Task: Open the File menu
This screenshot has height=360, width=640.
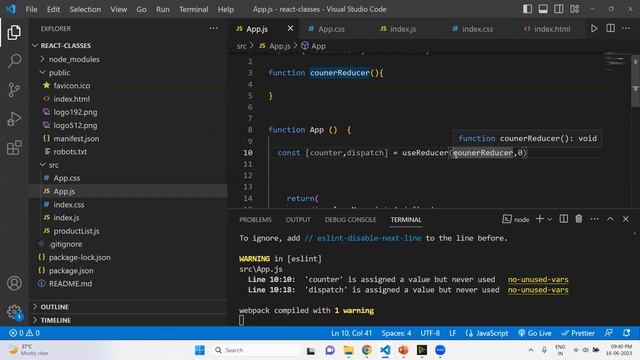Action: pyautogui.click(x=31, y=9)
